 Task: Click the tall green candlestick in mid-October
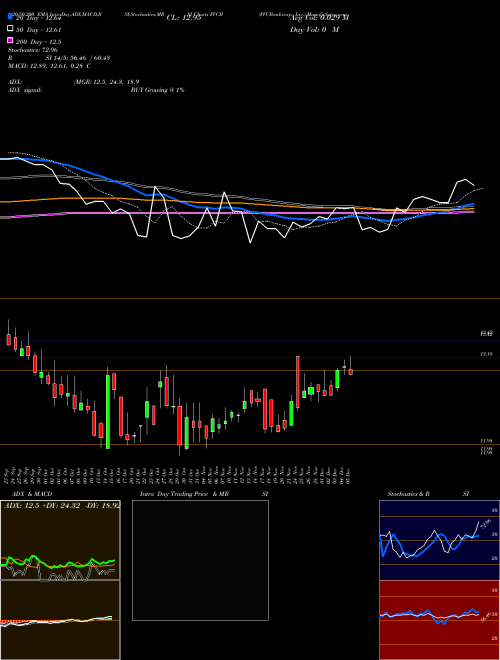(x=108, y=412)
